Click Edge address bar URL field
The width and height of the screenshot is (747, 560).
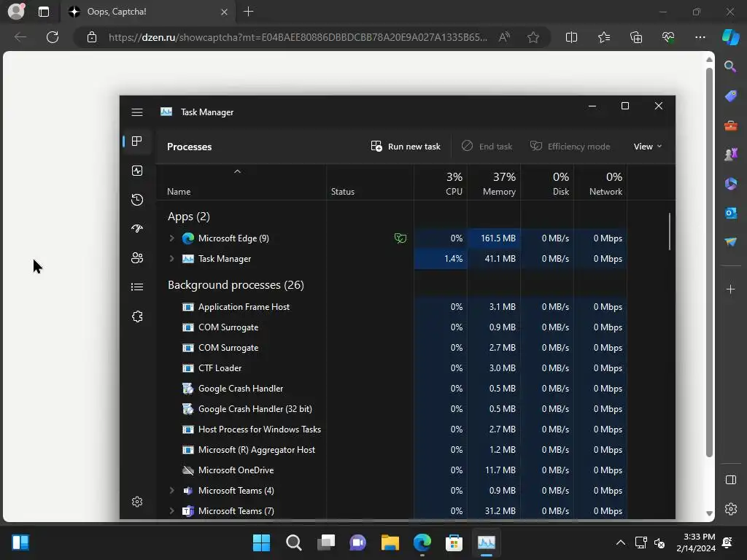coord(298,37)
